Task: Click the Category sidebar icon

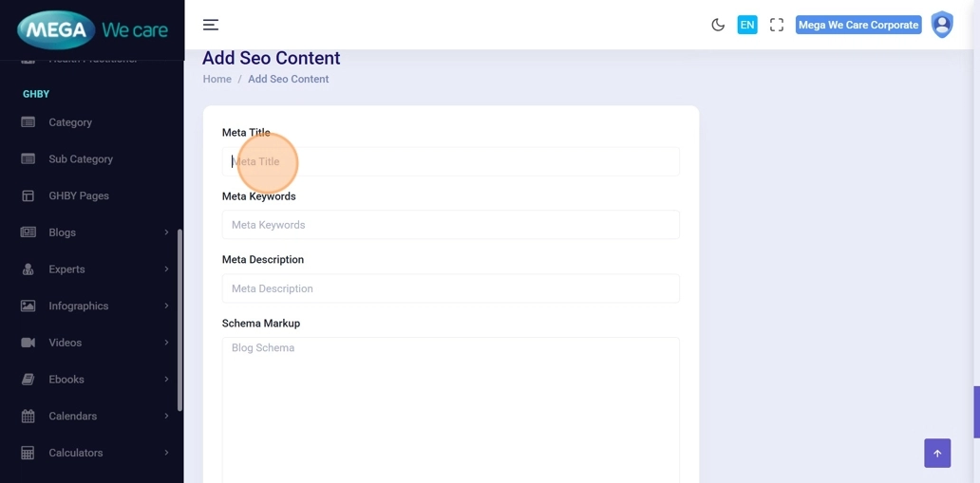Action: pyautogui.click(x=28, y=122)
